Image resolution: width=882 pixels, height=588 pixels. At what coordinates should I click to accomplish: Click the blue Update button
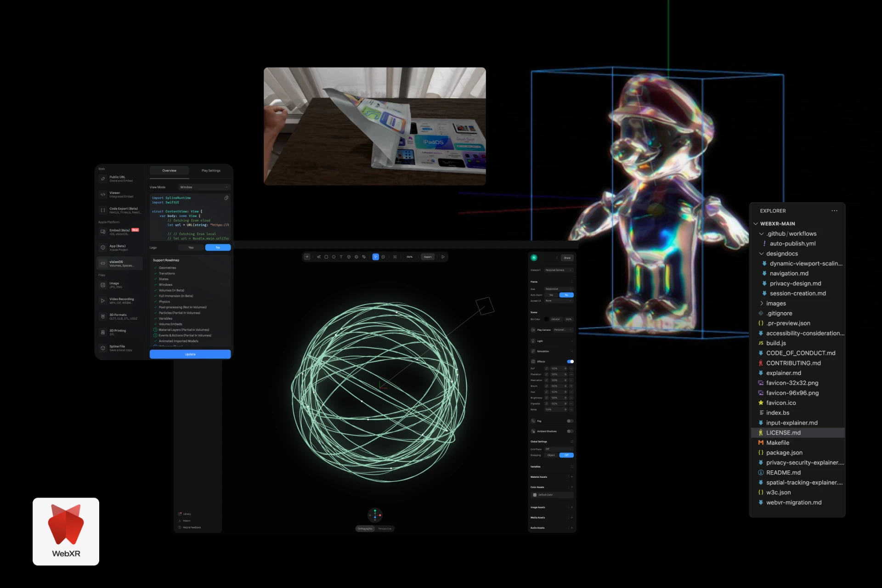coord(190,354)
